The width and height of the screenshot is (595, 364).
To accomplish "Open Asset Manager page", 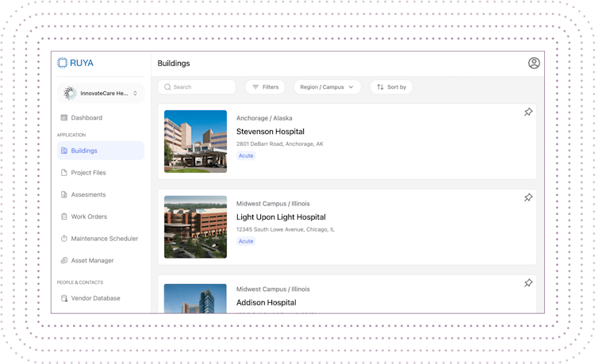I will point(101,260).
